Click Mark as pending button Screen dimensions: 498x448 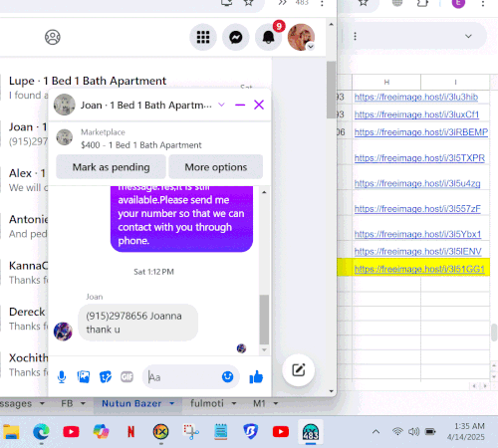point(111,167)
